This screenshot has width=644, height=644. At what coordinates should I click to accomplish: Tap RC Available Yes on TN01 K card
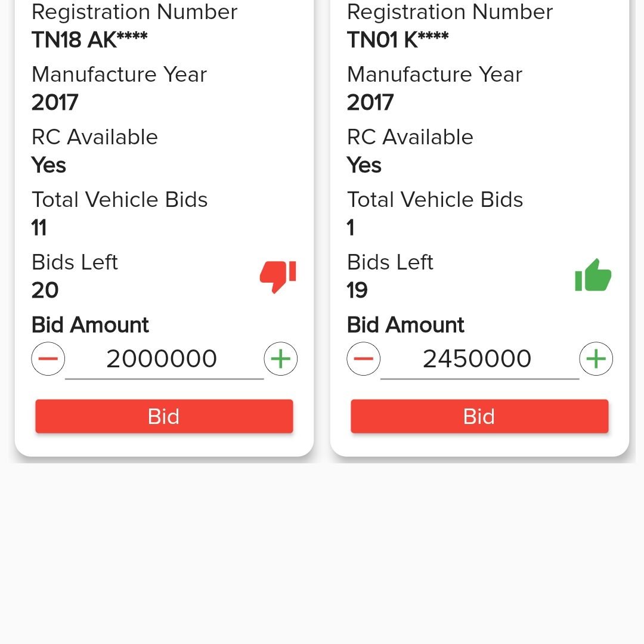364,165
